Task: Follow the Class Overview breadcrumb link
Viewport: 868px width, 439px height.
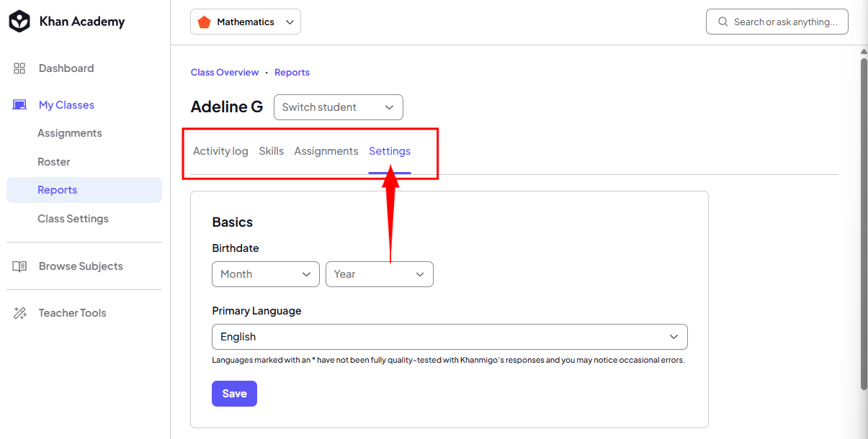Action: click(x=225, y=73)
